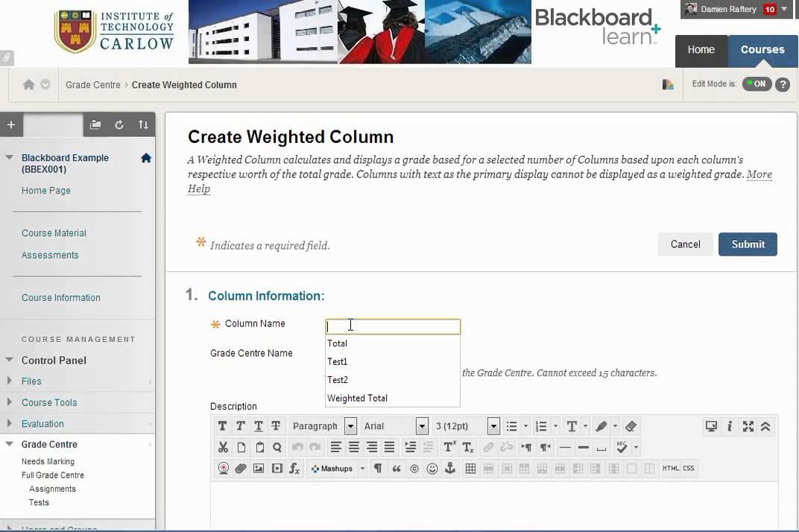
Task: Insert an image into the description
Action: (x=259, y=469)
